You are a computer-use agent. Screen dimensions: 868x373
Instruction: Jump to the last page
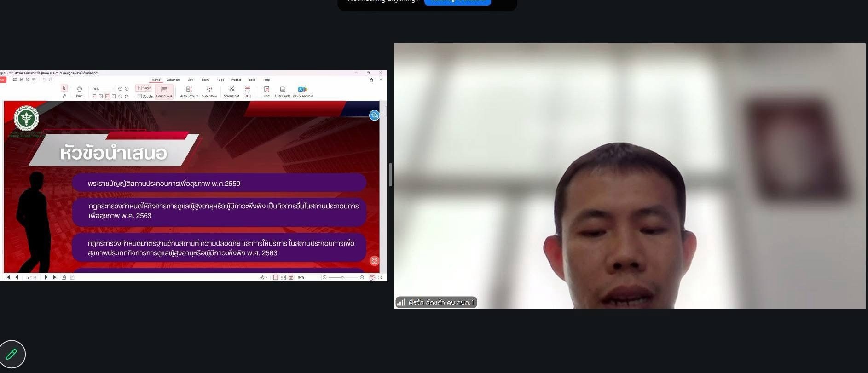pos(55,277)
